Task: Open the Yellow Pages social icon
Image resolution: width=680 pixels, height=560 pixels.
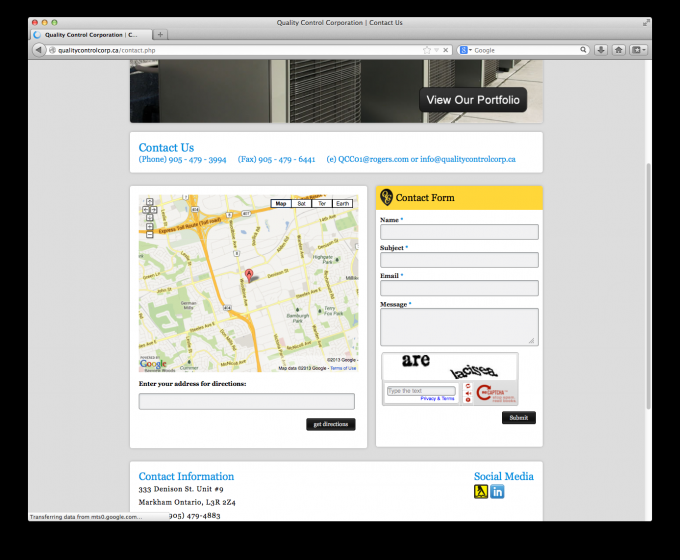Action: point(481,491)
